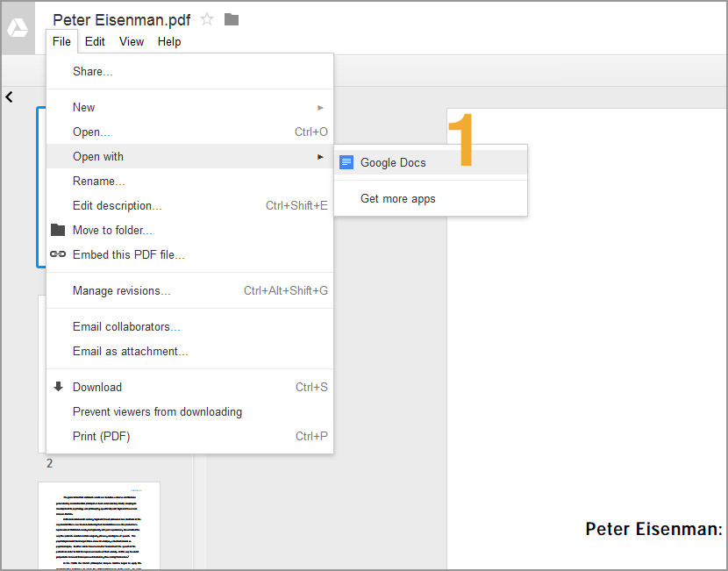Open Google Drive home via the Drive logo
Image resolution: width=728 pixels, height=571 pixels.
(x=18, y=27)
